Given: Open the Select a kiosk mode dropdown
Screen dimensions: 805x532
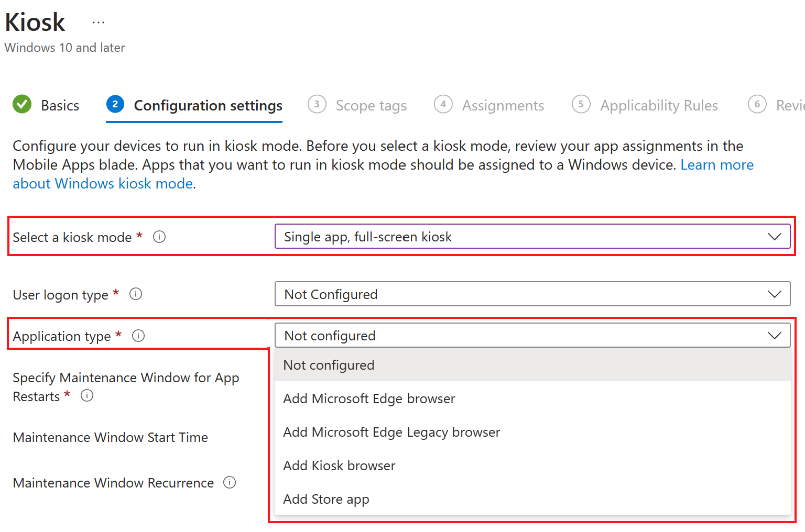Looking at the screenshot, I should point(532,237).
